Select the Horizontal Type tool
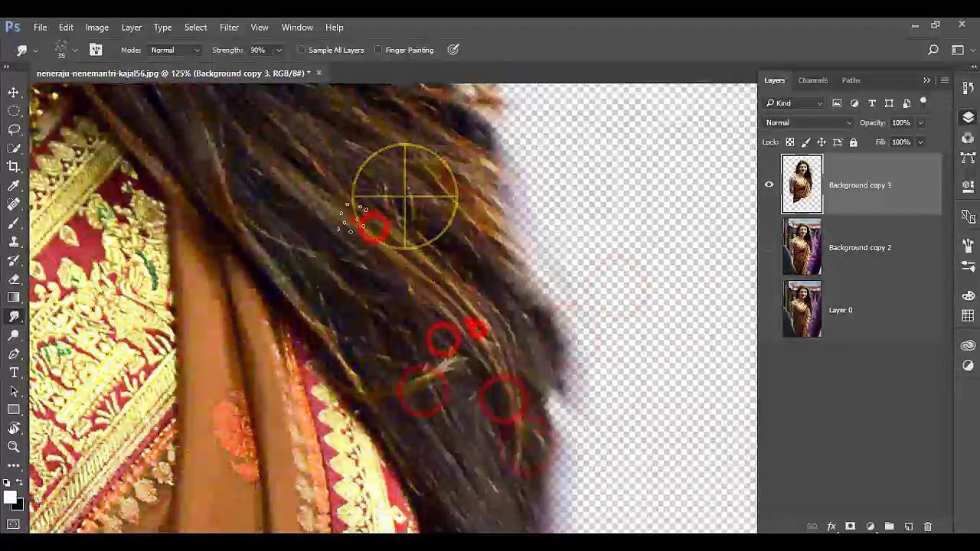 point(14,373)
